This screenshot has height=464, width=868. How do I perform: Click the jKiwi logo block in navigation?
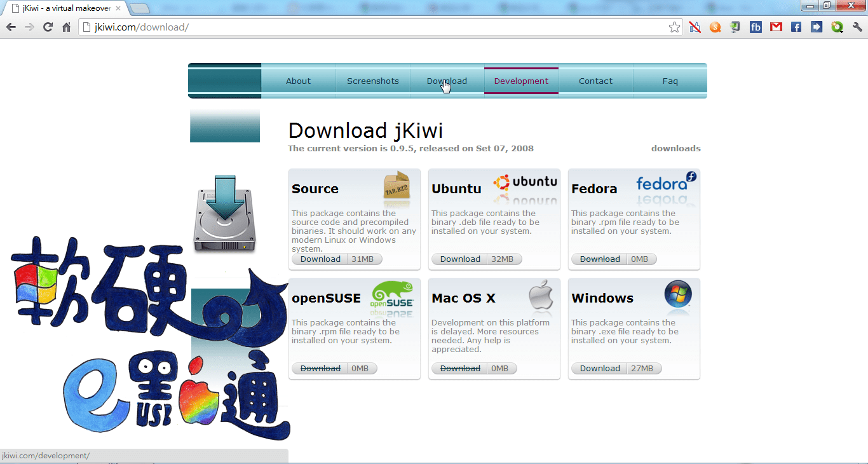point(224,81)
